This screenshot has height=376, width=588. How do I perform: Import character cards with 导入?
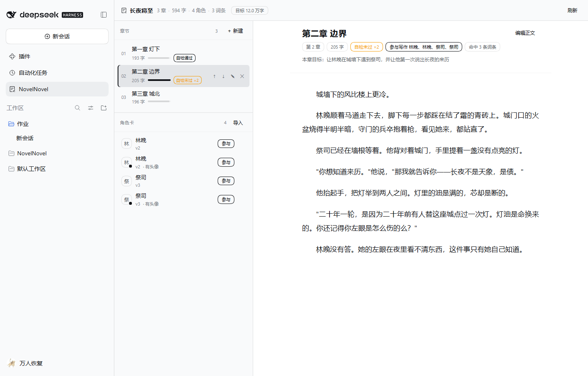[x=238, y=123]
